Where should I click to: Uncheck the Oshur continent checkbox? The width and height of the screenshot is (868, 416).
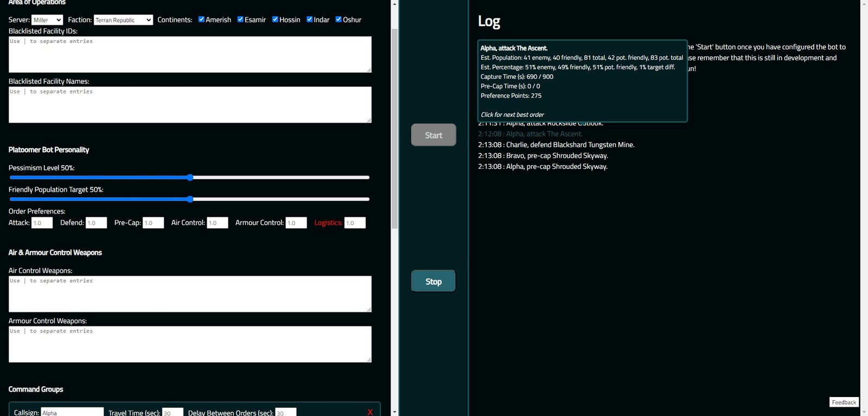pos(339,19)
